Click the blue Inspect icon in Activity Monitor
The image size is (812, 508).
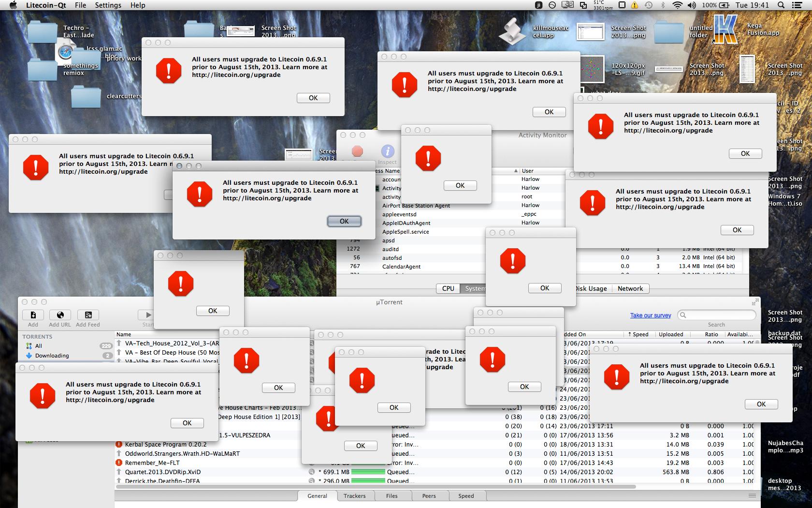[x=387, y=151]
